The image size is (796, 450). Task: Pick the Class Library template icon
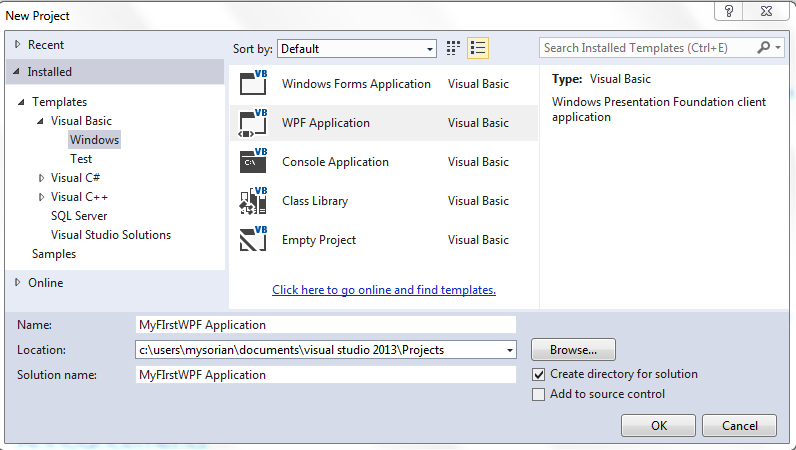253,200
